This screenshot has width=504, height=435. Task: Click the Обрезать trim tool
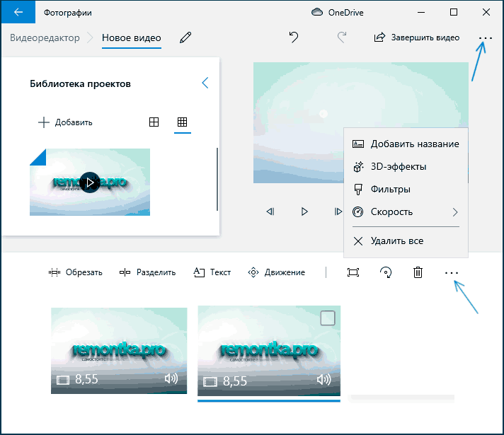76,272
